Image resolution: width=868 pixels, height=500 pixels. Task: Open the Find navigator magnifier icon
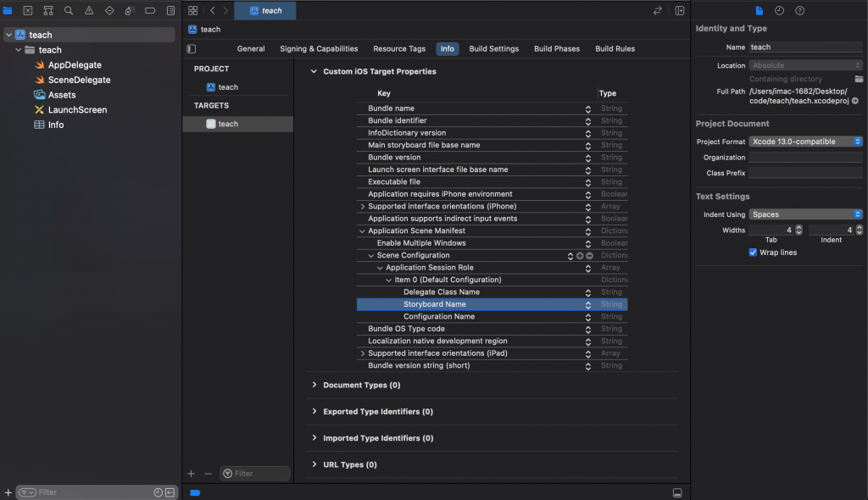coord(69,10)
